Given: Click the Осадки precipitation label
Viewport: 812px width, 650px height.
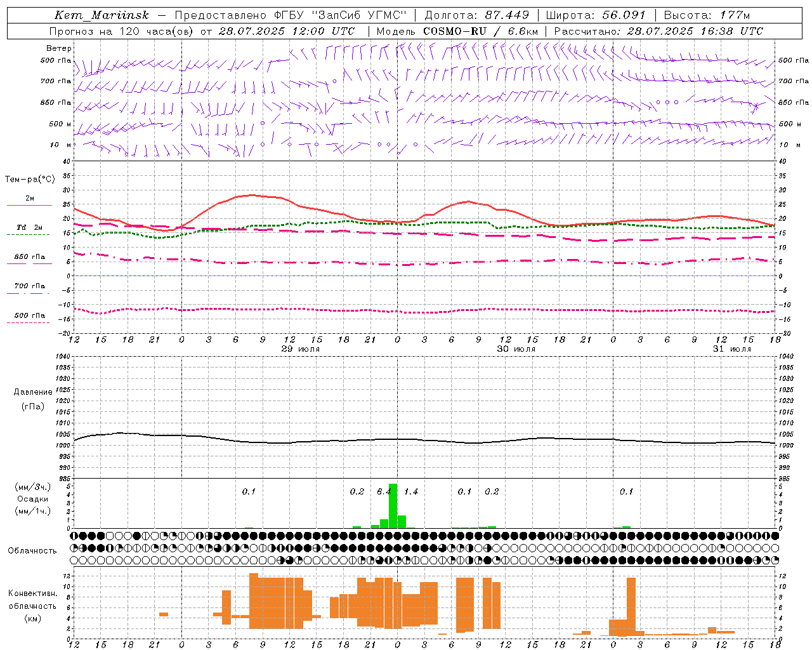Looking at the screenshot, I should (33, 499).
